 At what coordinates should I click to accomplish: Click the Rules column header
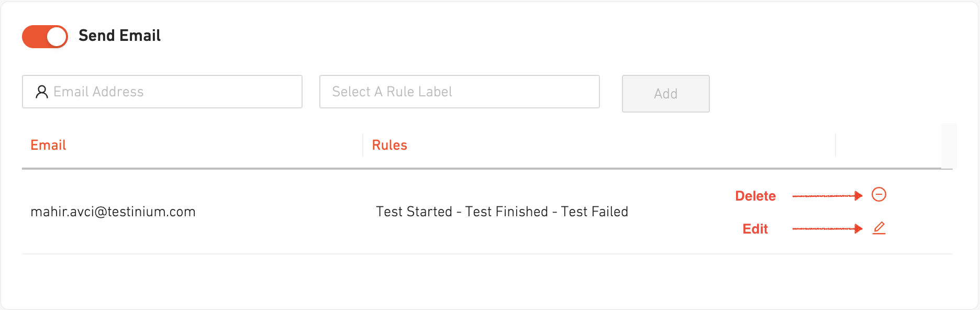pos(389,145)
